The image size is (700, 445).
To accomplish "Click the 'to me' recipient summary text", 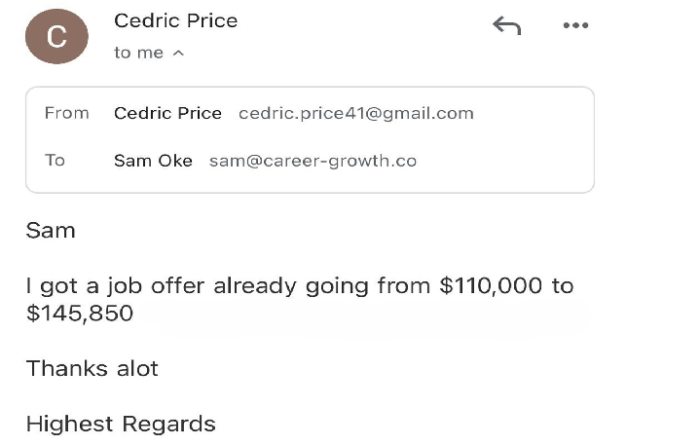I will (138, 53).
